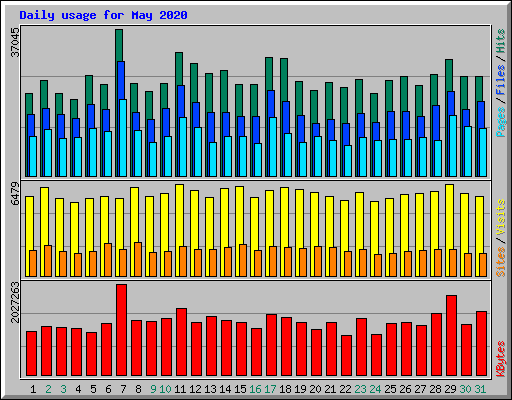Click day label 20 on the x-axis
The width and height of the screenshot is (512, 400).
pos(315,389)
